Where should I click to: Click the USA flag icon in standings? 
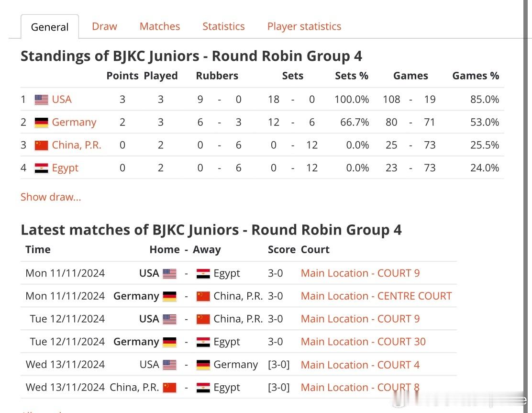pyautogui.click(x=42, y=100)
